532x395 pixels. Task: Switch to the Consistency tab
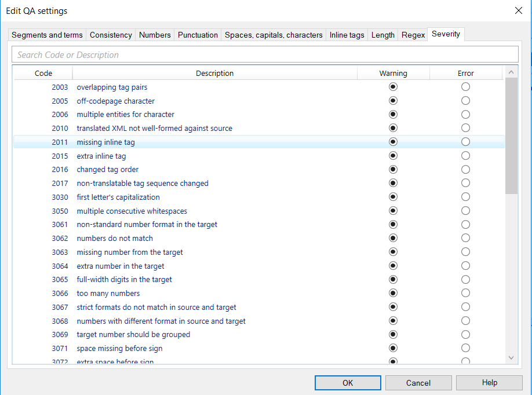[111, 35]
